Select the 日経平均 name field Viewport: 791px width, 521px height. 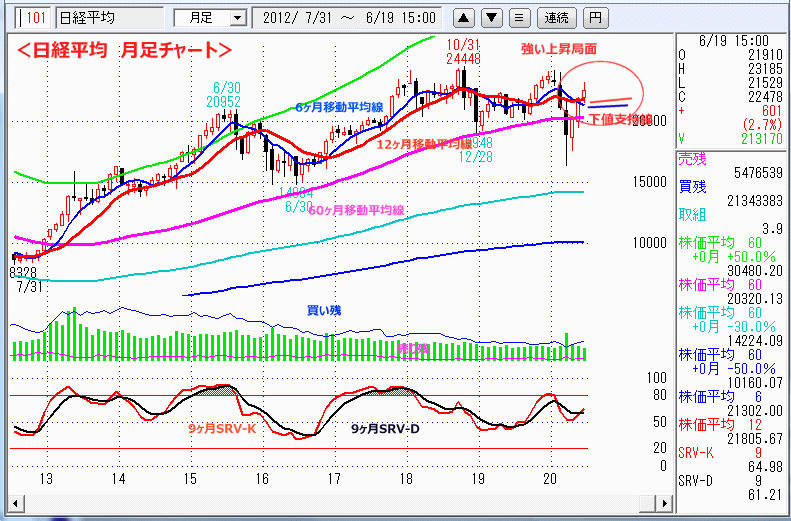tap(108, 18)
